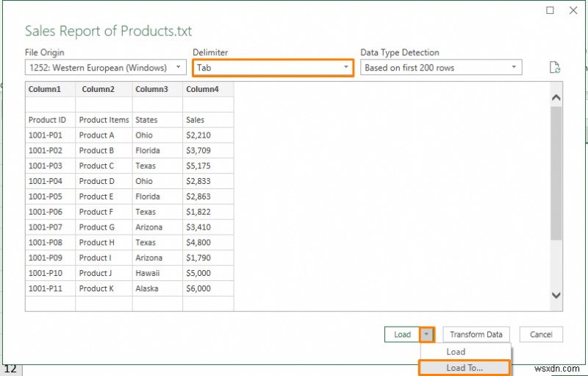Click the Cancel button
The height and width of the screenshot is (376, 588).
coord(541,334)
